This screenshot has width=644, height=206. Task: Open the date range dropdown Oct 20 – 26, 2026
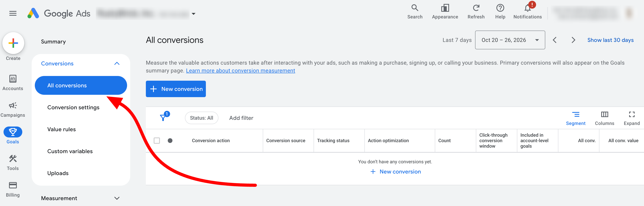510,40
